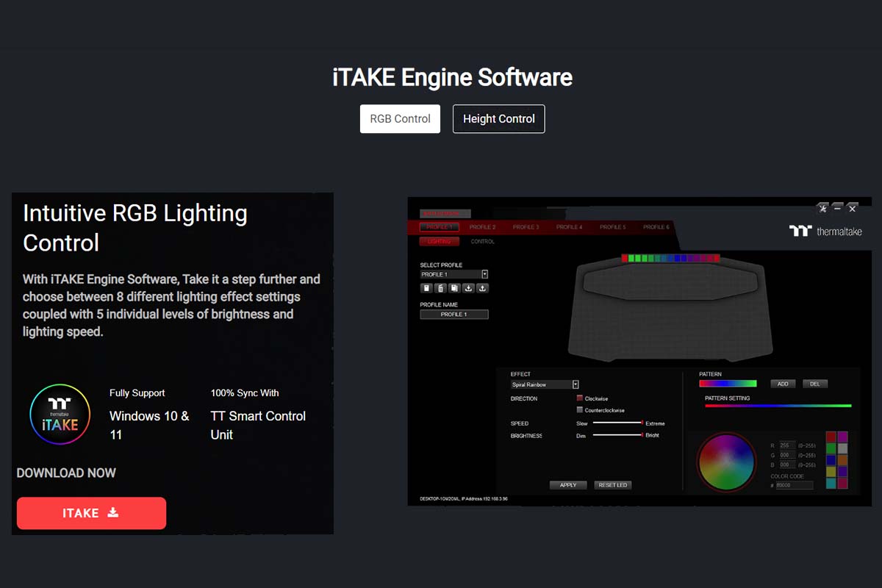Switch to the Profile 5 tab

coord(612,227)
